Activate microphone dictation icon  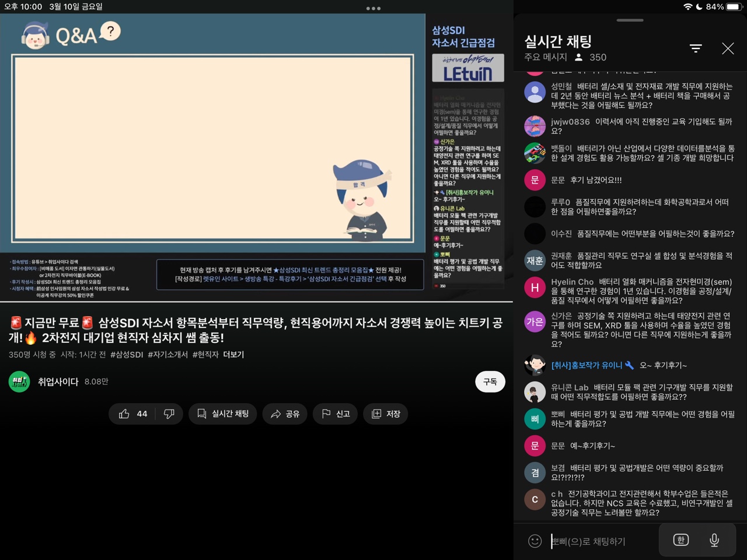coord(714,540)
